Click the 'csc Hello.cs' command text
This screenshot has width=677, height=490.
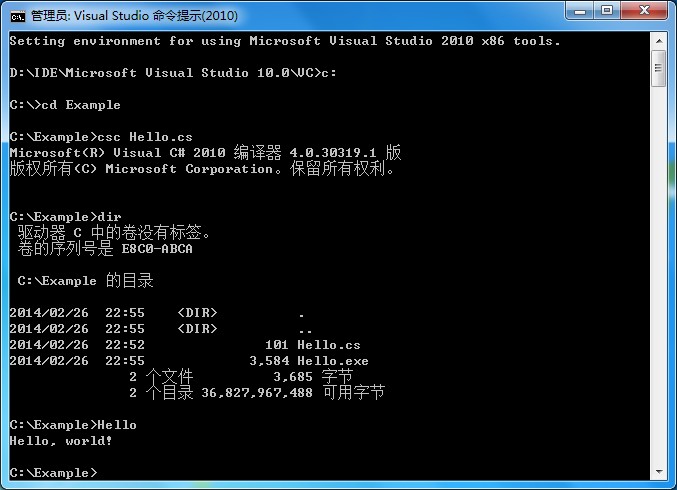[x=145, y=137]
